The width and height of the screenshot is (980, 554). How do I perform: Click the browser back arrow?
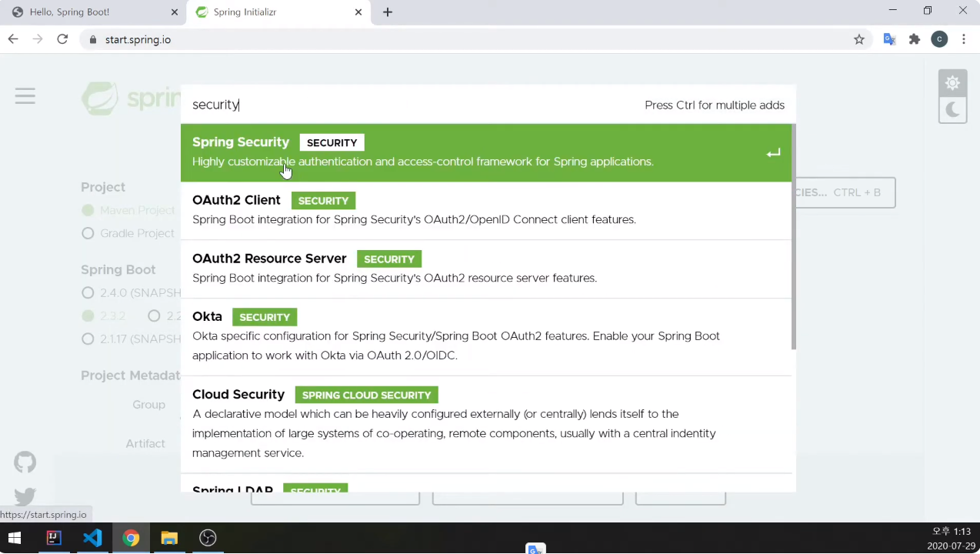point(13,39)
